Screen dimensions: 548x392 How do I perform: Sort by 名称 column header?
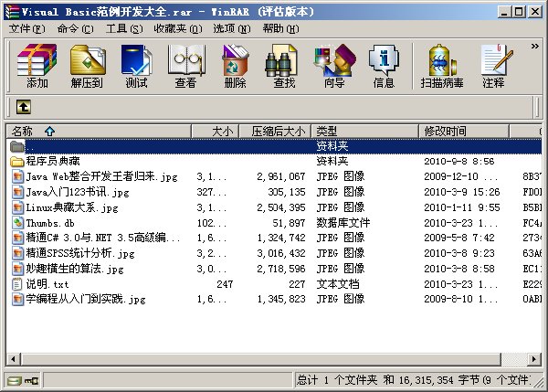coord(99,132)
